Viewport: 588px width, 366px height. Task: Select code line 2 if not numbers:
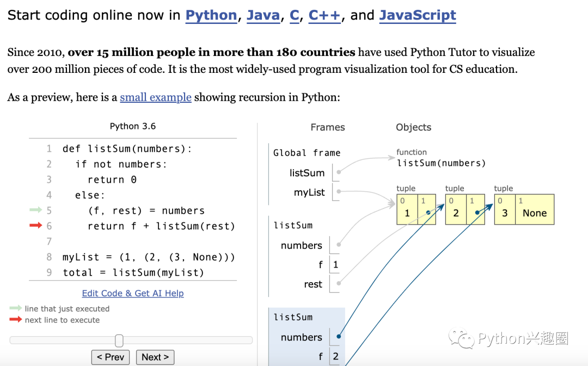point(121,164)
